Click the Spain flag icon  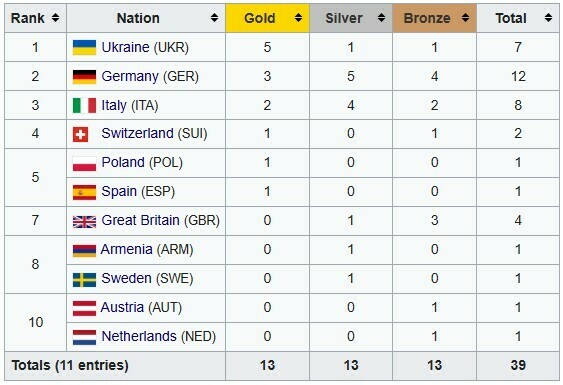coord(84,192)
